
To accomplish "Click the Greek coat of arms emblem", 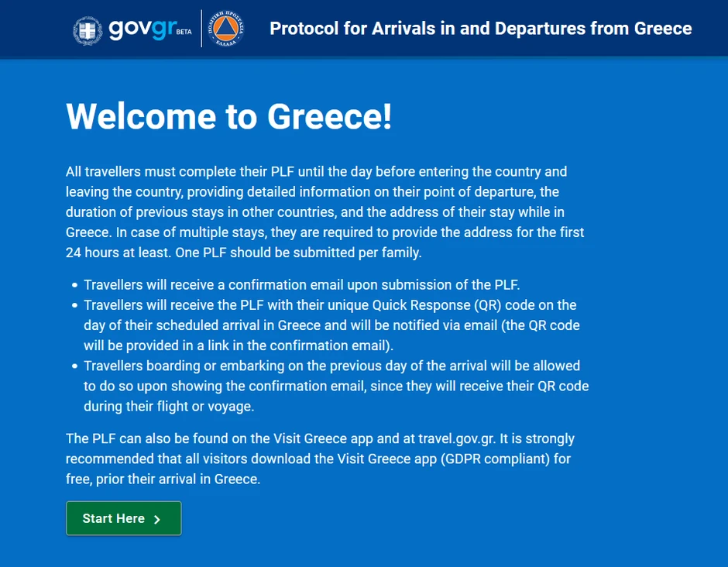I will point(87,29).
